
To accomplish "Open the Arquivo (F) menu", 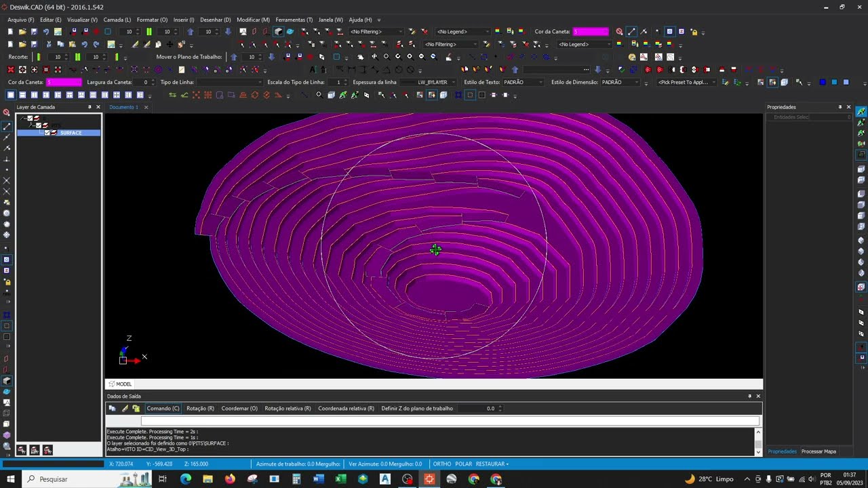I will pyautogui.click(x=20, y=20).
